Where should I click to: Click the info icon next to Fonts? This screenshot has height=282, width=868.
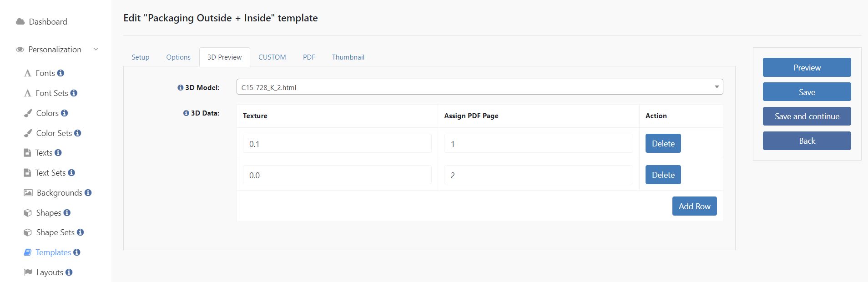coord(61,73)
